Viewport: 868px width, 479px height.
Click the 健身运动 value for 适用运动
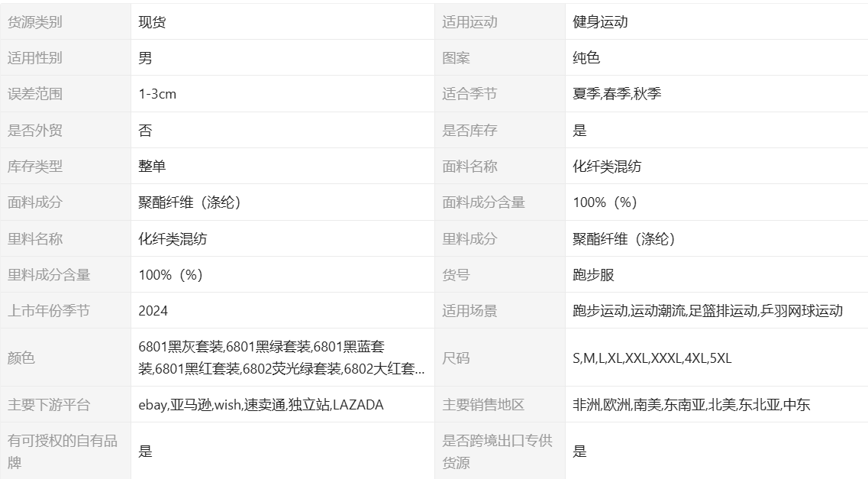tap(600, 22)
